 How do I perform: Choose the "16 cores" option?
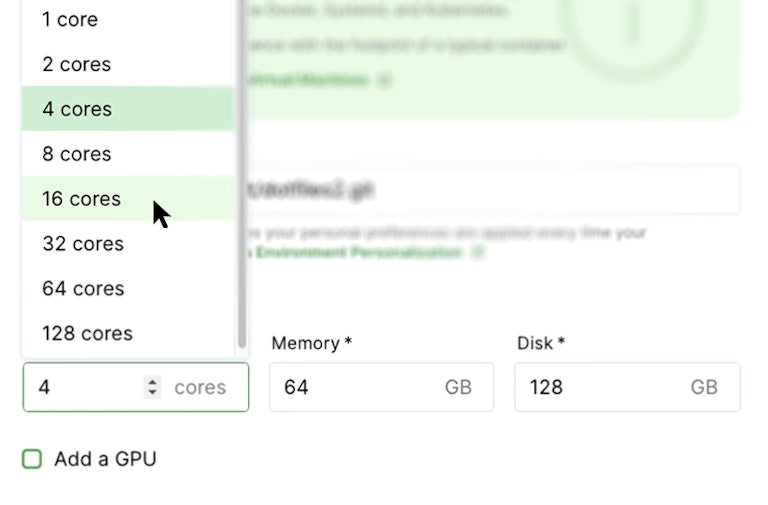coord(81,199)
